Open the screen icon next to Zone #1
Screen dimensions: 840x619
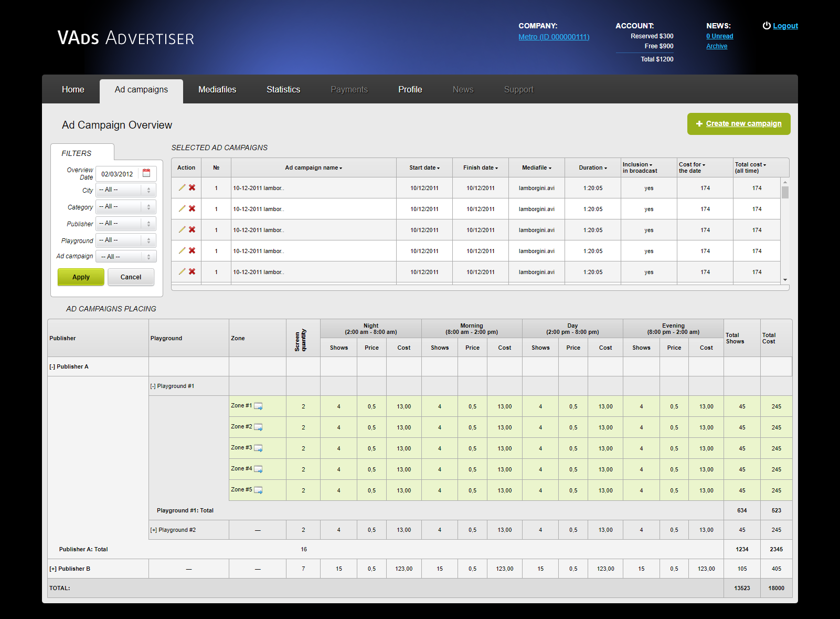point(258,406)
